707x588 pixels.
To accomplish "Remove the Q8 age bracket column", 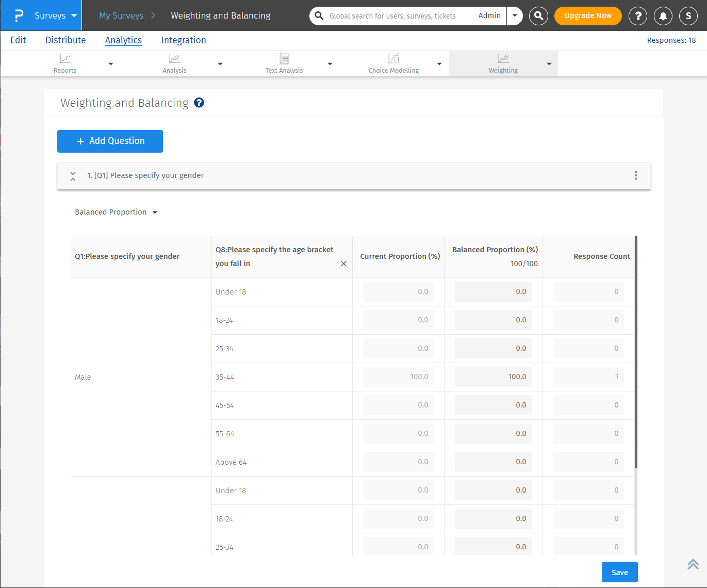I will tap(343, 264).
